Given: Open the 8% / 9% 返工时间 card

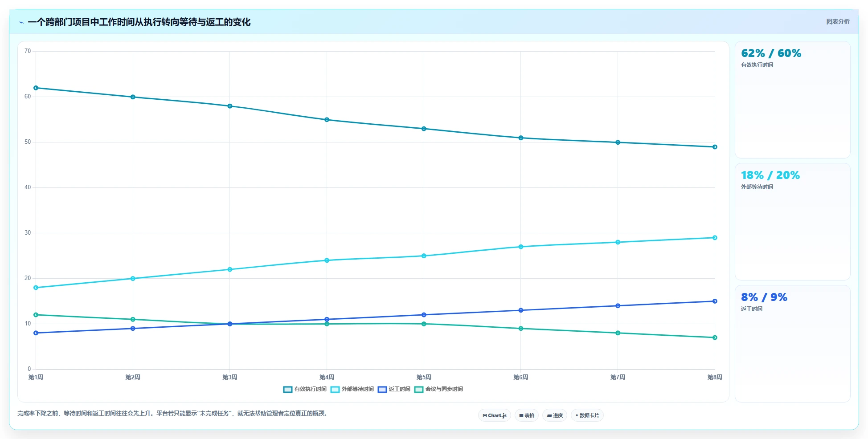Looking at the screenshot, I should (792, 344).
